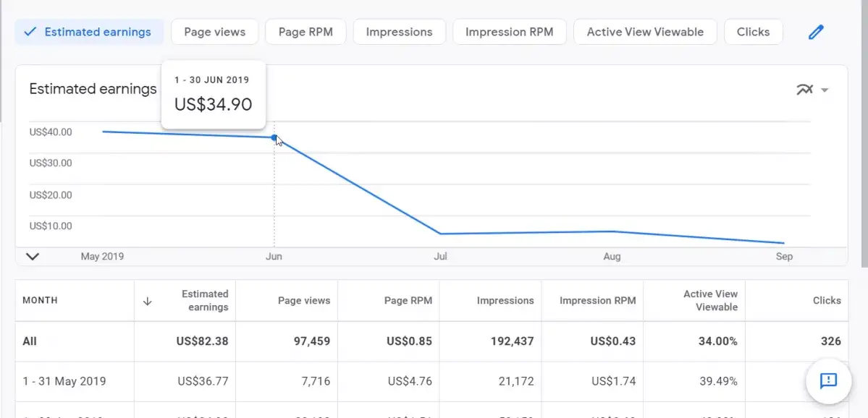Click the pencil edit metrics icon
This screenshot has height=418, width=868.
pyautogui.click(x=816, y=32)
